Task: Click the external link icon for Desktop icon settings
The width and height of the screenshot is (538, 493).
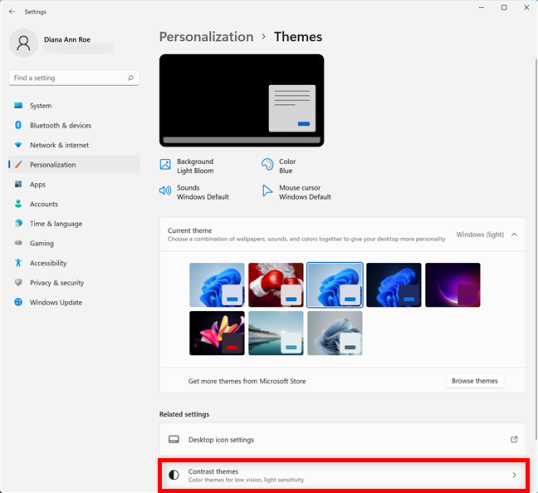Action: coord(514,439)
